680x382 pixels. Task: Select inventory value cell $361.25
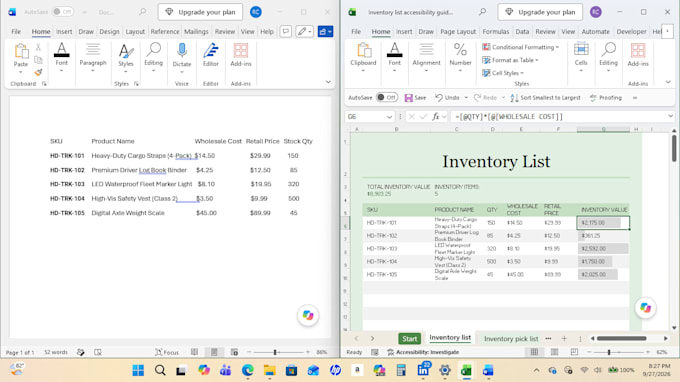603,235
